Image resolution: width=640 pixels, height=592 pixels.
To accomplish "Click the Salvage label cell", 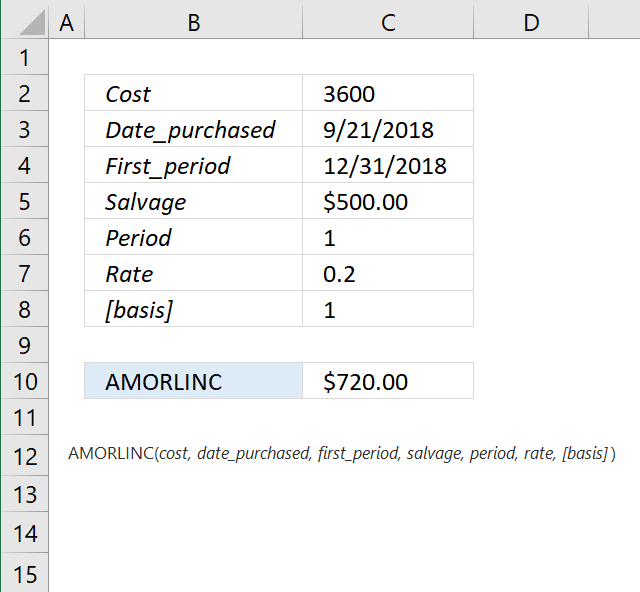I will point(193,201).
